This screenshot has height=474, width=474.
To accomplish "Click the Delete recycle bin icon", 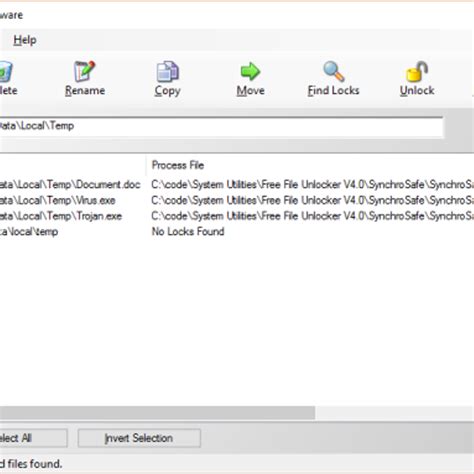I will click(6, 71).
